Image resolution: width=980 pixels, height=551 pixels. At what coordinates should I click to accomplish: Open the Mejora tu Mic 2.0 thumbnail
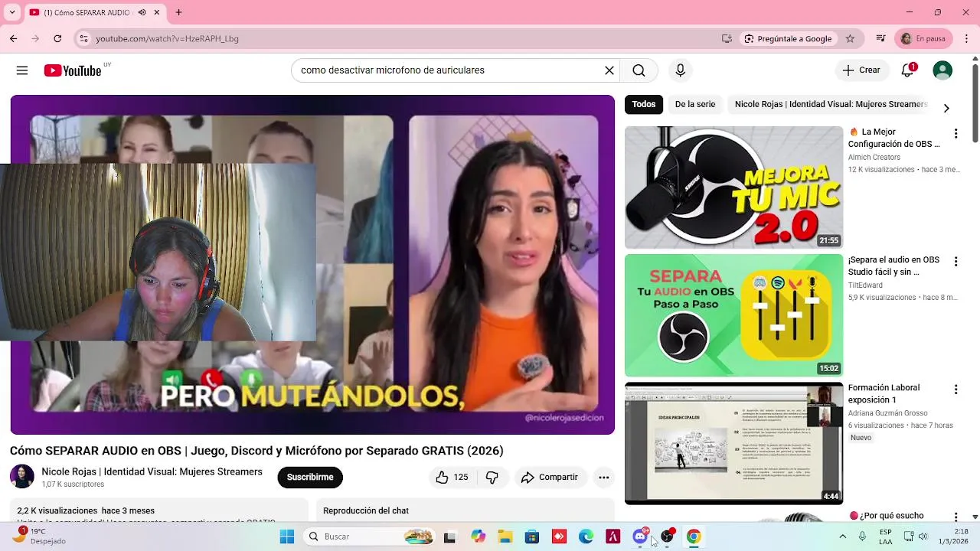(x=733, y=187)
